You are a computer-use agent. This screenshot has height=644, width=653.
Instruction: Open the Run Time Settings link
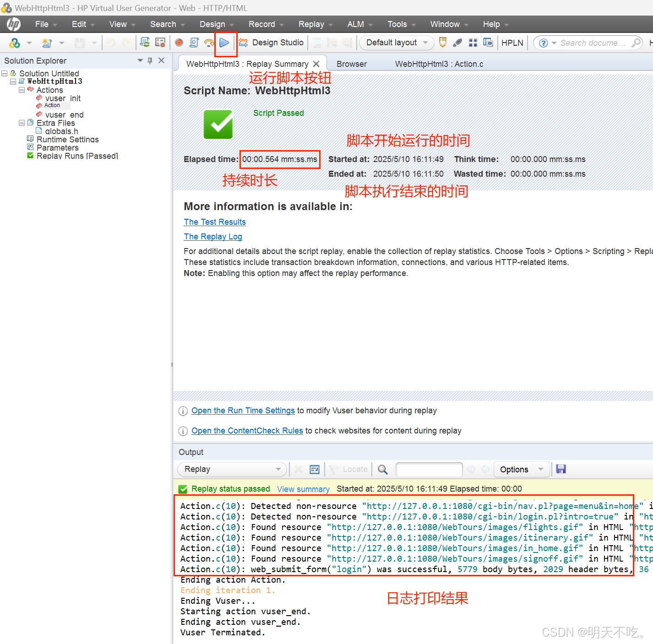tap(243, 411)
